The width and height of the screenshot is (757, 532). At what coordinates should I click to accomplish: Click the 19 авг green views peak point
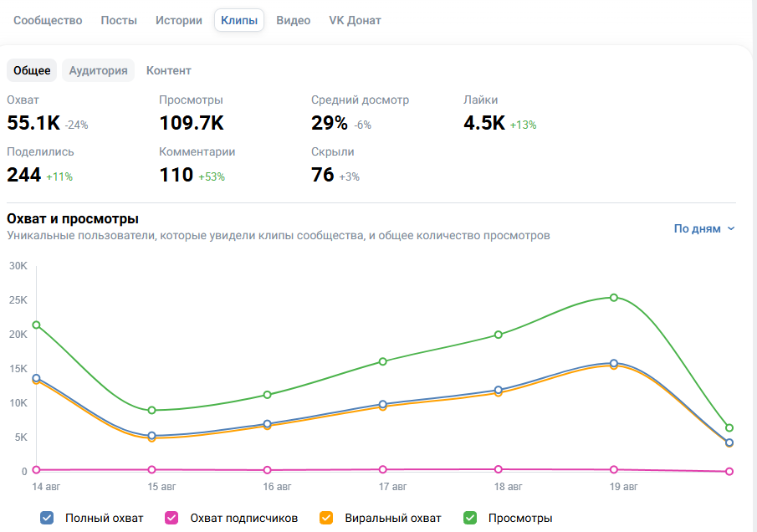click(x=614, y=298)
